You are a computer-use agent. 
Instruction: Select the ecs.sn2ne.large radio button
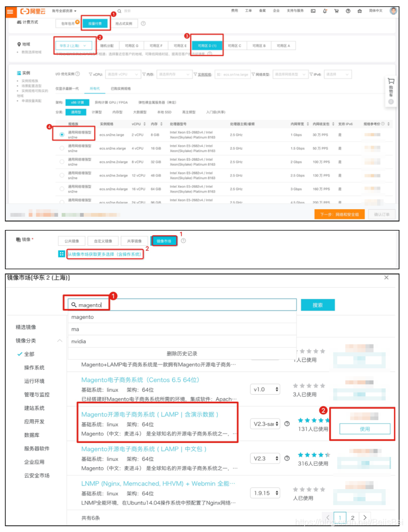pyautogui.click(x=61, y=135)
